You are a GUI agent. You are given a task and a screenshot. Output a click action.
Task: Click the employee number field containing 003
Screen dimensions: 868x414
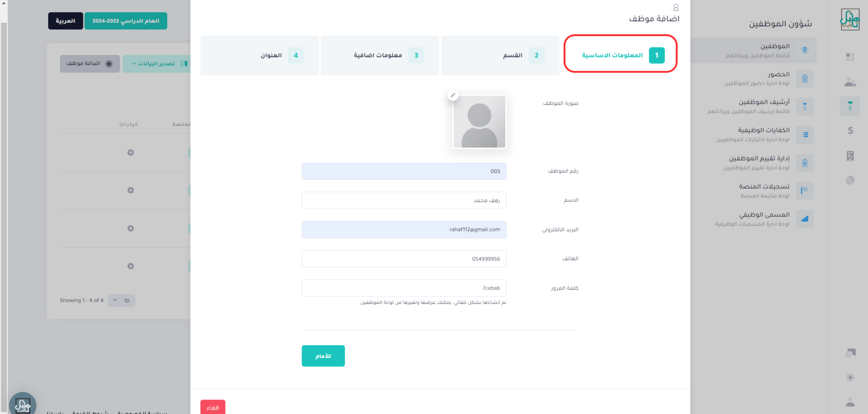pyautogui.click(x=404, y=171)
